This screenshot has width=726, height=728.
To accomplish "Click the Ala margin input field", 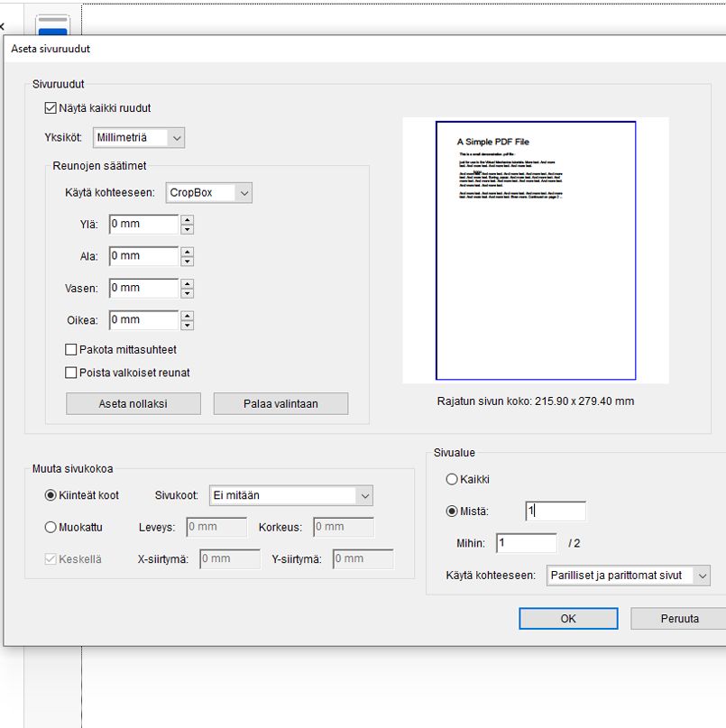I will coord(143,256).
